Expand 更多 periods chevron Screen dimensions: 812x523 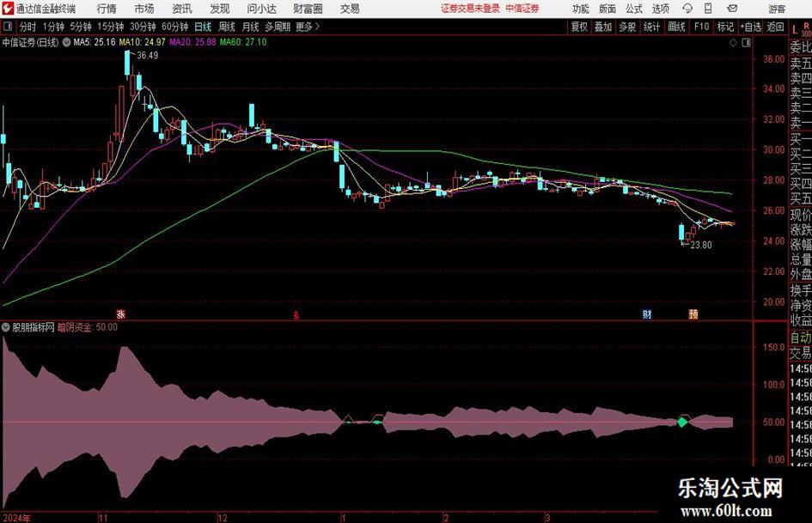click(317, 27)
